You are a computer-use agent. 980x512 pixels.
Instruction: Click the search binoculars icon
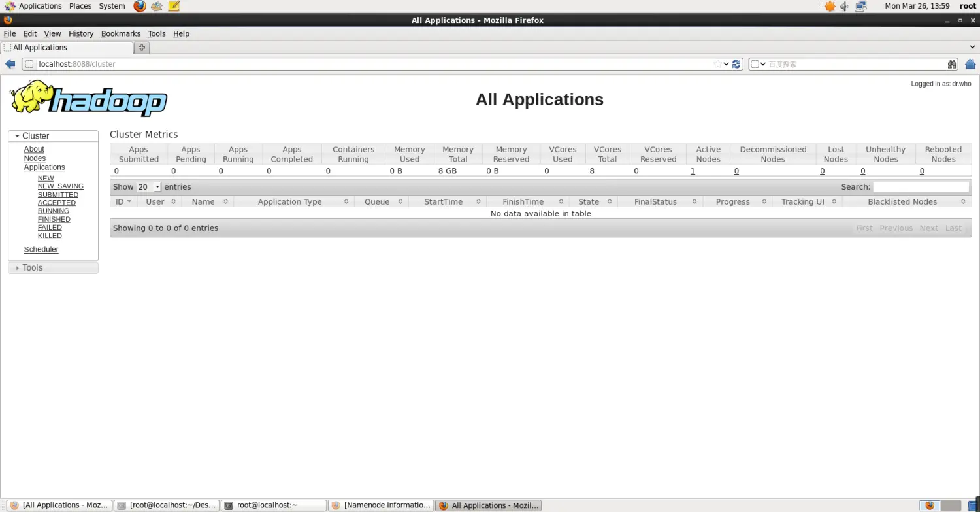(953, 64)
